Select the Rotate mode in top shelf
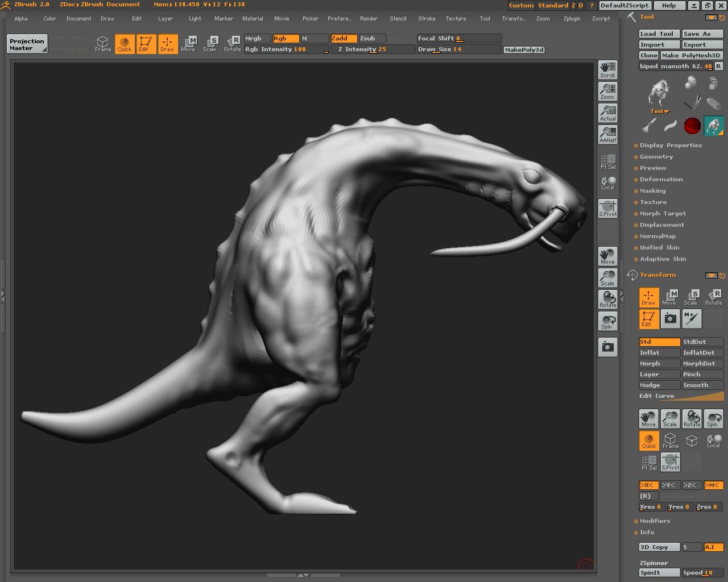 (232, 44)
